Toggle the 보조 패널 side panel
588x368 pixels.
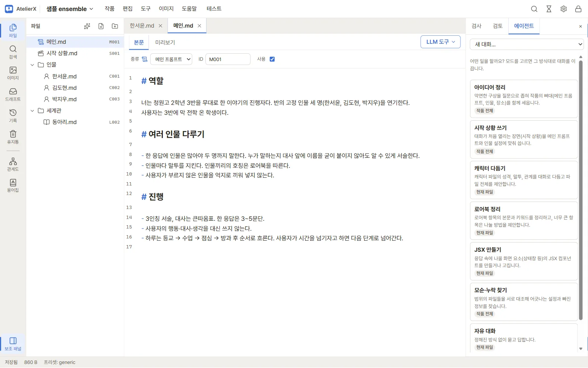click(13, 344)
